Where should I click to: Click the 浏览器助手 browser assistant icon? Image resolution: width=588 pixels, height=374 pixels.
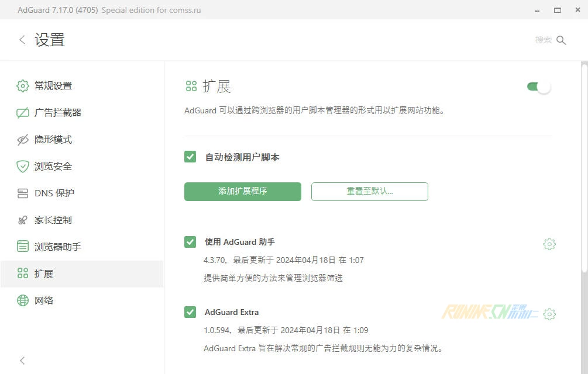point(23,247)
